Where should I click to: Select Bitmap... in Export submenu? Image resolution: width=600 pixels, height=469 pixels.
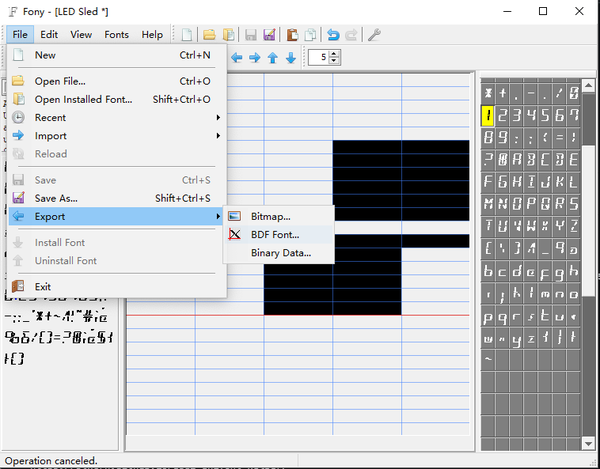[279, 217]
